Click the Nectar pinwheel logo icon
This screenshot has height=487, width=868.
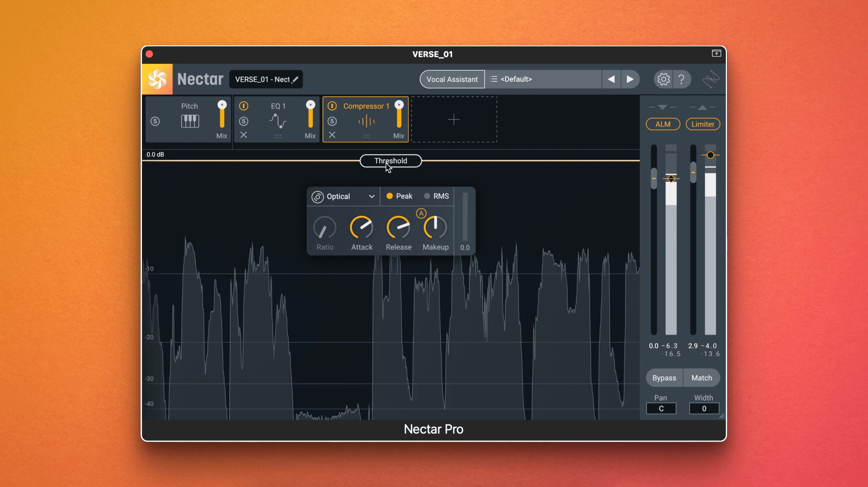coord(157,79)
